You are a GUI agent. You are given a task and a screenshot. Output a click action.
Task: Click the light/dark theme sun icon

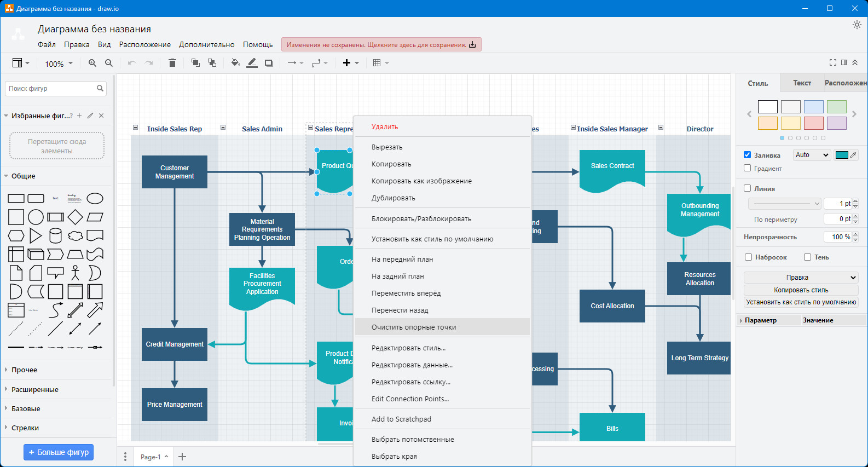click(x=857, y=25)
